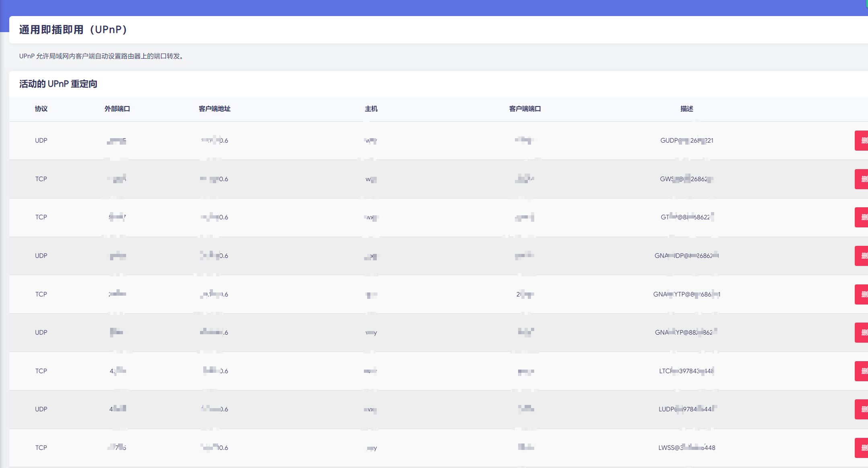Screen dimensions: 868x468
Task: Delete the GWS TCP redirect entry
Action: click(862, 179)
